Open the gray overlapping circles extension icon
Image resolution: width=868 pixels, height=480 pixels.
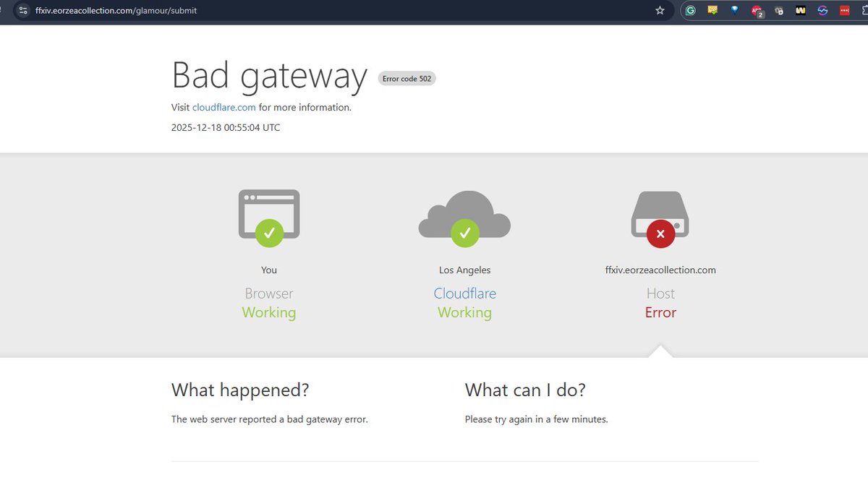(779, 10)
